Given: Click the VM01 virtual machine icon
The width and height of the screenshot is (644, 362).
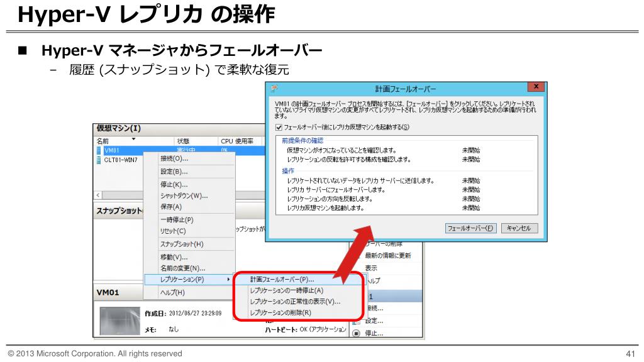Looking at the screenshot, I should pos(99,150).
